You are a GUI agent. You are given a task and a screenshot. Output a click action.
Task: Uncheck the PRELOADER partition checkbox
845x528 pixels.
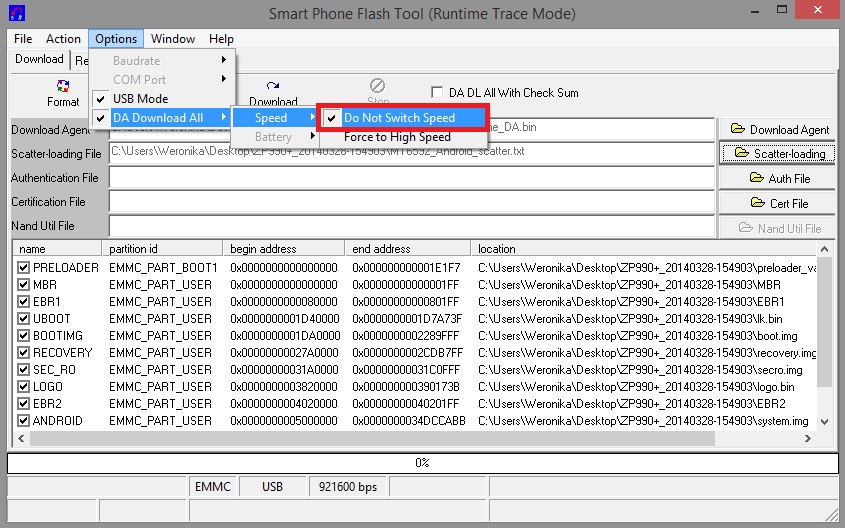pyautogui.click(x=24, y=268)
